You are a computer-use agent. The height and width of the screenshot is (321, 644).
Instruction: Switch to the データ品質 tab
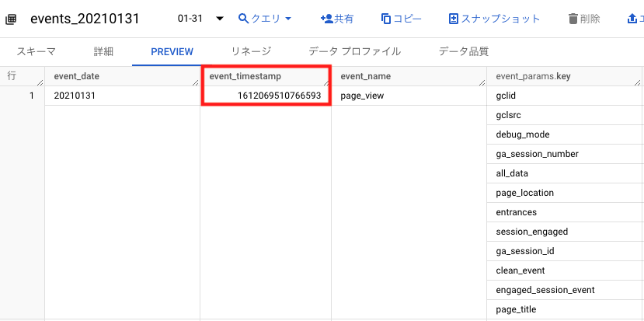point(464,51)
